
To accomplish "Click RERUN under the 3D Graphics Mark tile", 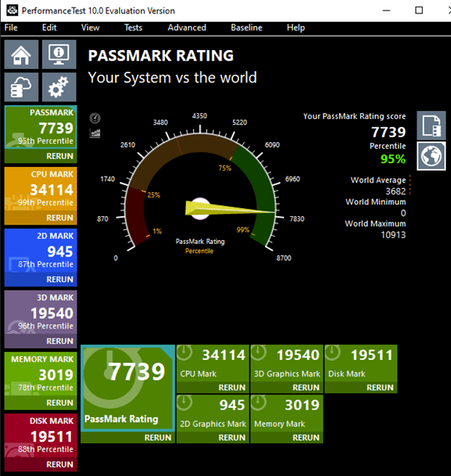I will [x=306, y=388].
